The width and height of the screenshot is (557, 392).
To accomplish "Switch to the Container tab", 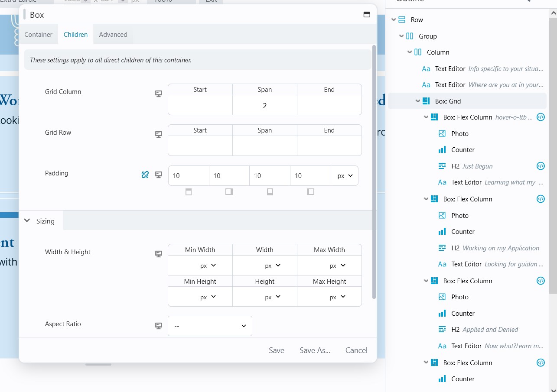I will pyautogui.click(x=38, y=35).
